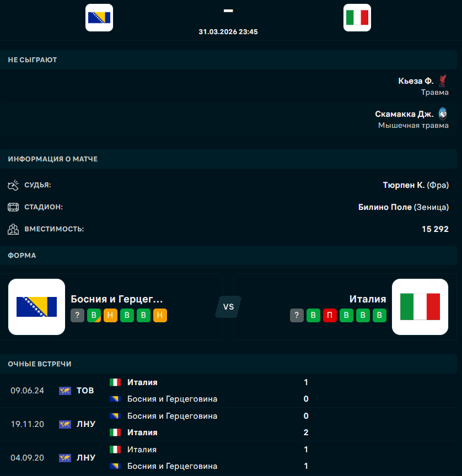
Task: Click Atalanta club badge next to Скамакка Дж.
Action: [x=443, y=114]
